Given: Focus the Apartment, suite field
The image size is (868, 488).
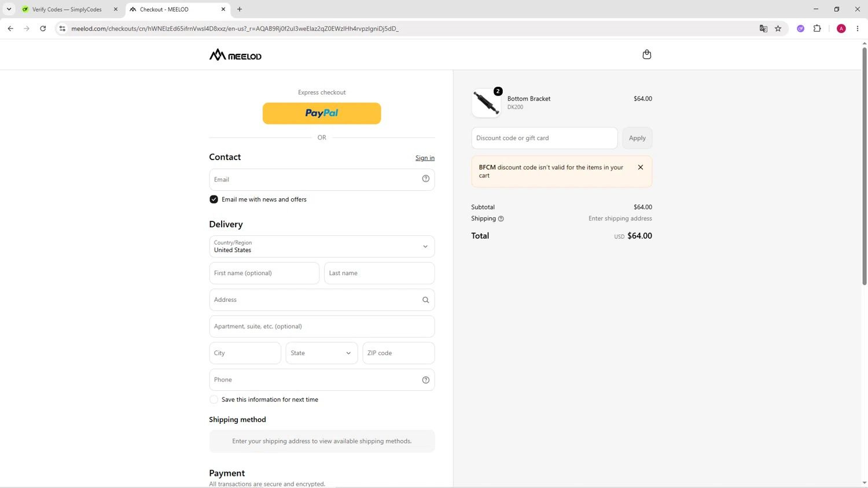Looking at the screenshot, I should tap(322, 326).
